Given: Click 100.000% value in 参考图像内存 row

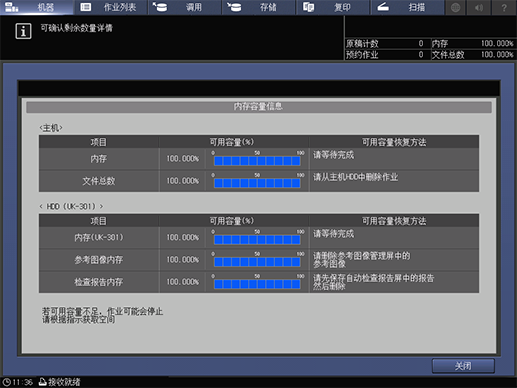Looking at the screenshot, I should (183, 260).
